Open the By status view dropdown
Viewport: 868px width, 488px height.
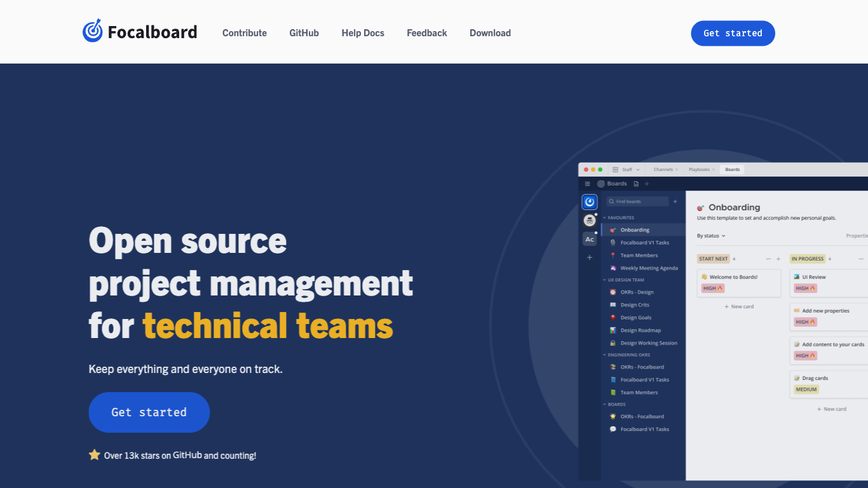pos(711,236)
